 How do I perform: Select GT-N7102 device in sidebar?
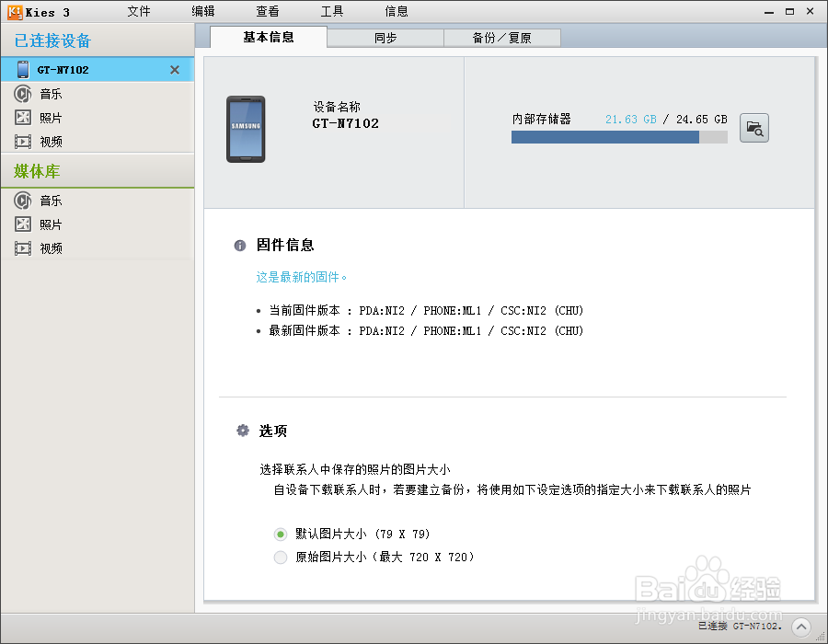98,70
